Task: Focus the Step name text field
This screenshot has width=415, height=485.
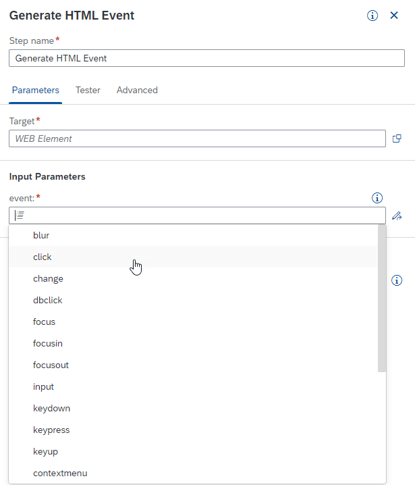Action: click(207, 58)
